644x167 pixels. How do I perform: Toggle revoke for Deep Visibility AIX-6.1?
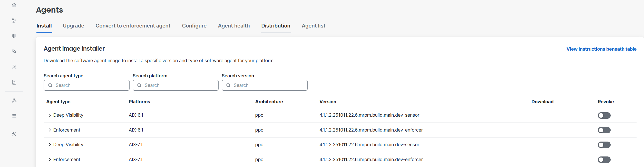point(604,115)
